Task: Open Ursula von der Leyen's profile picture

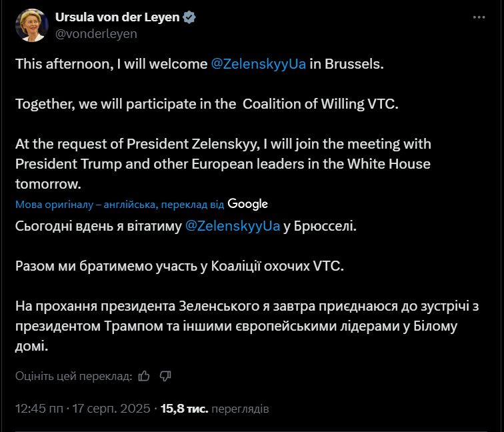Action: coord(30,25)
